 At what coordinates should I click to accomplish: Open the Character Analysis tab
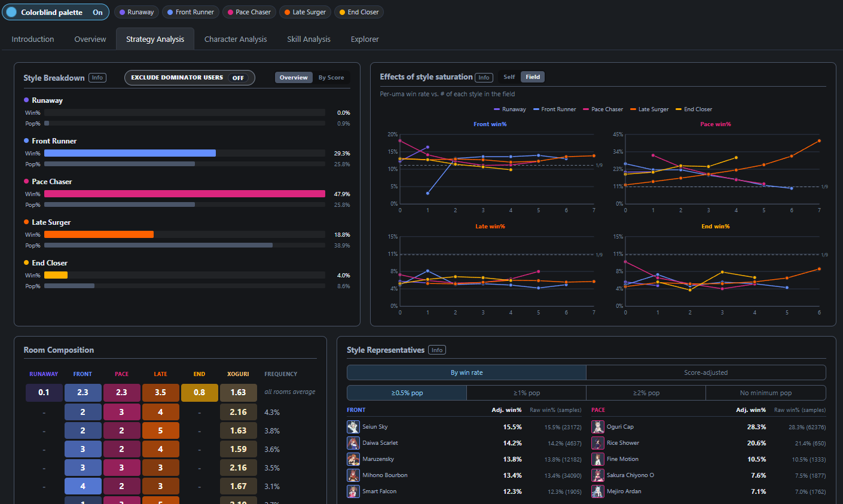click(236, 39)
